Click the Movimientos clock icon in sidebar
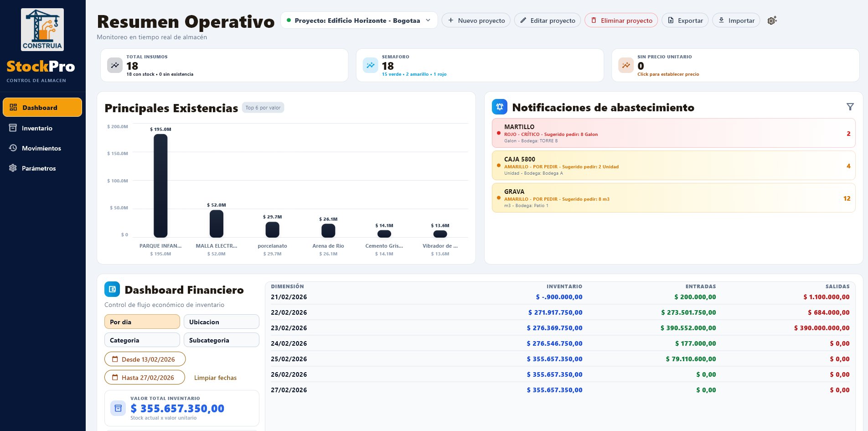The height and width of the screenshot is (431, 868). tap(13, 148)
